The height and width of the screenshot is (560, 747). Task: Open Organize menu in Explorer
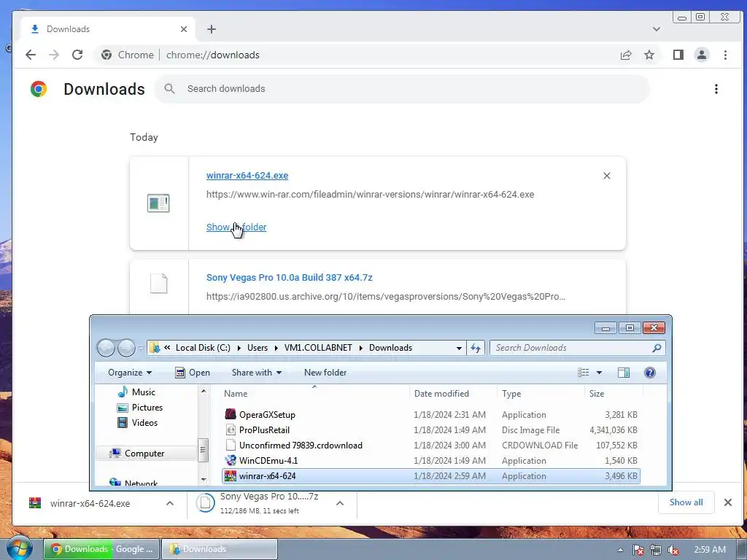click(130, 373)
